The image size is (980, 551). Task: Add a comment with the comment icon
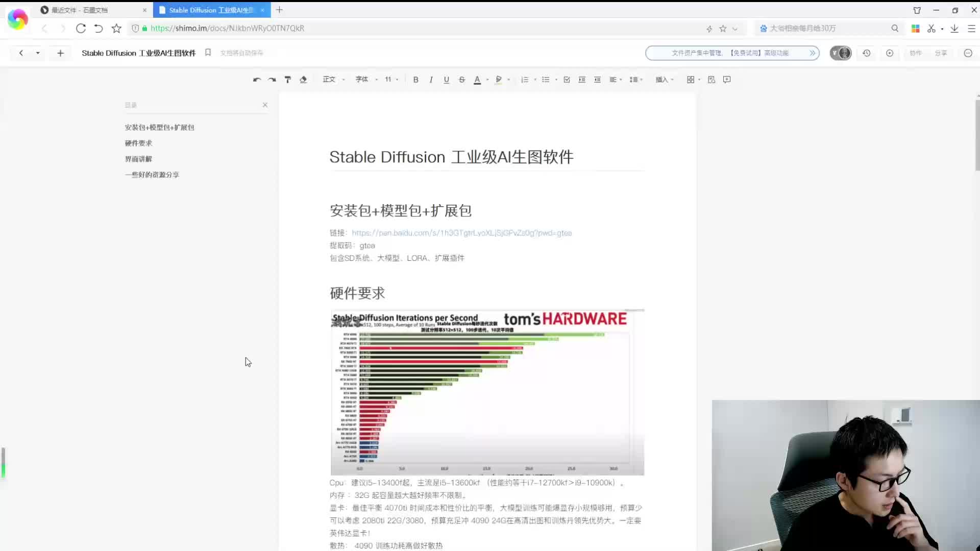tap(727, 80)
